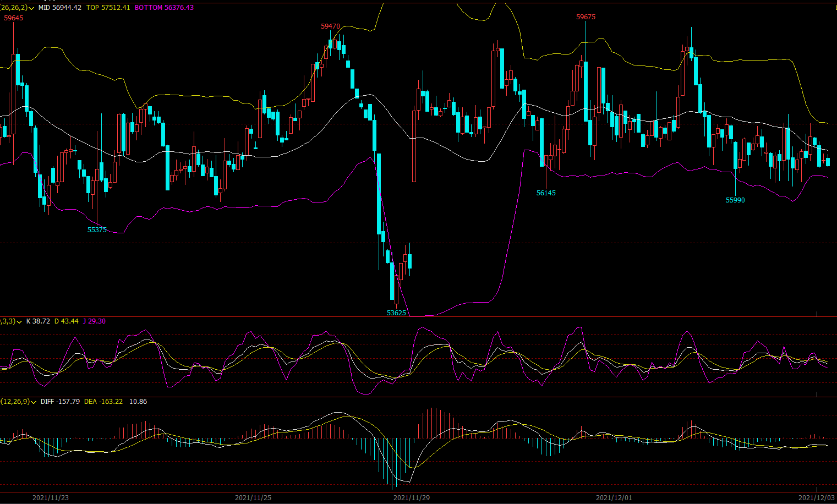Select the 2021/11/29 date on time axis
The height and width of the screenshot is (504, 837).
(x=412, y=498)
